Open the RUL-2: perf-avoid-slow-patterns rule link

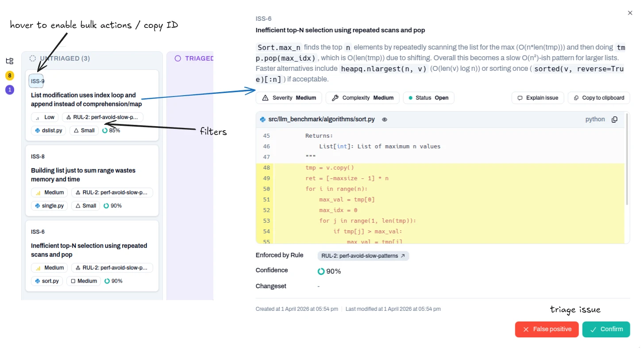363,256
